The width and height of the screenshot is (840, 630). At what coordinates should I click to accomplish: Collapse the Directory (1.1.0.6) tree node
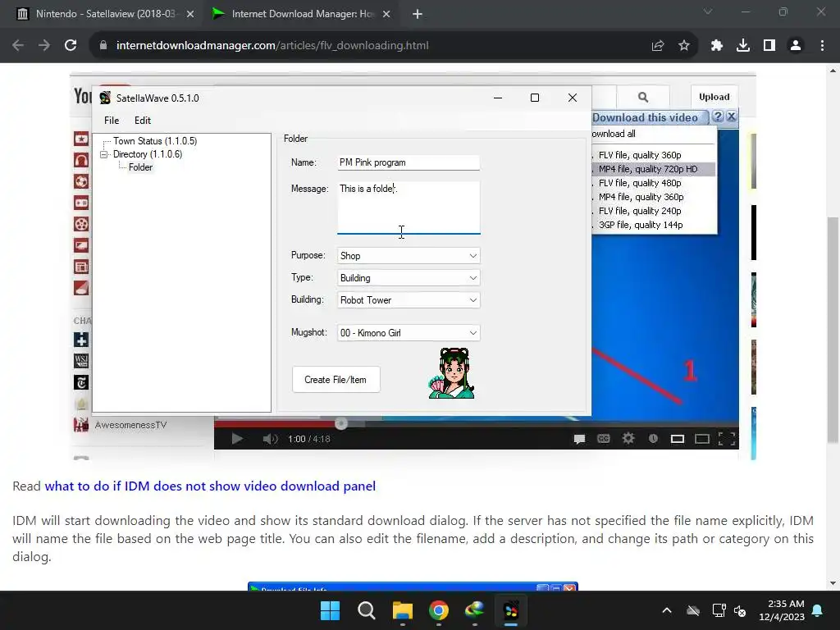coord(104,154)
